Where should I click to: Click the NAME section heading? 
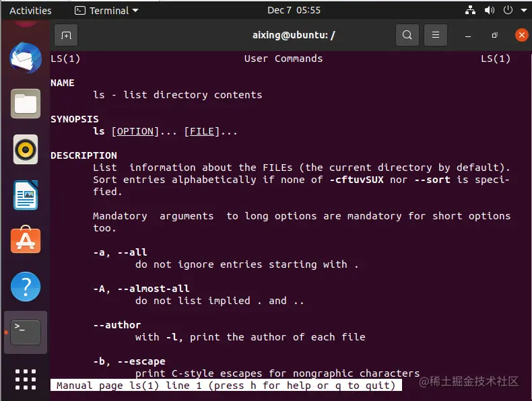(x=63, y=83)
